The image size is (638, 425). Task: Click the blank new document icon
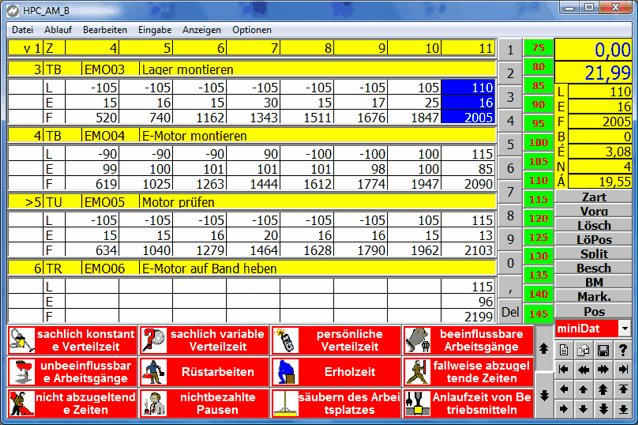(564, 350)
